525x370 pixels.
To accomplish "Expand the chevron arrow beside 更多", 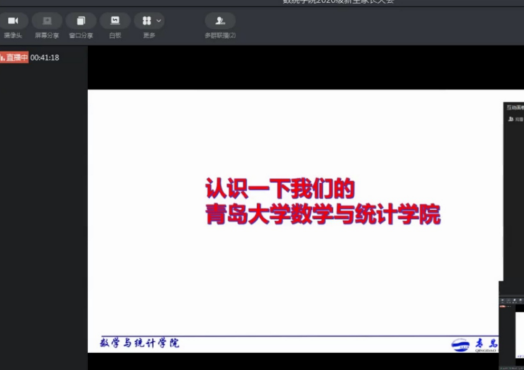I will pyautogui.click(x=159, y=21).
